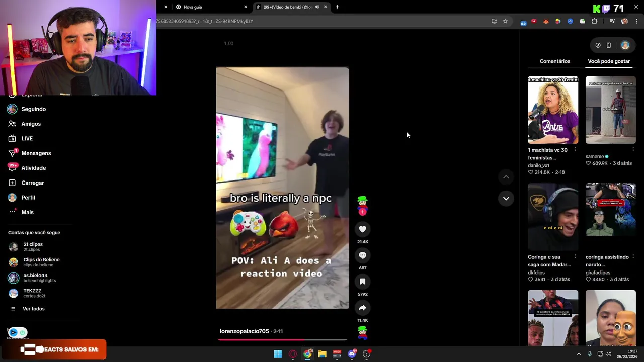Go to next video with down chevron
The image size is (644, 362).
pyautogui.click(x=506, y=199)
